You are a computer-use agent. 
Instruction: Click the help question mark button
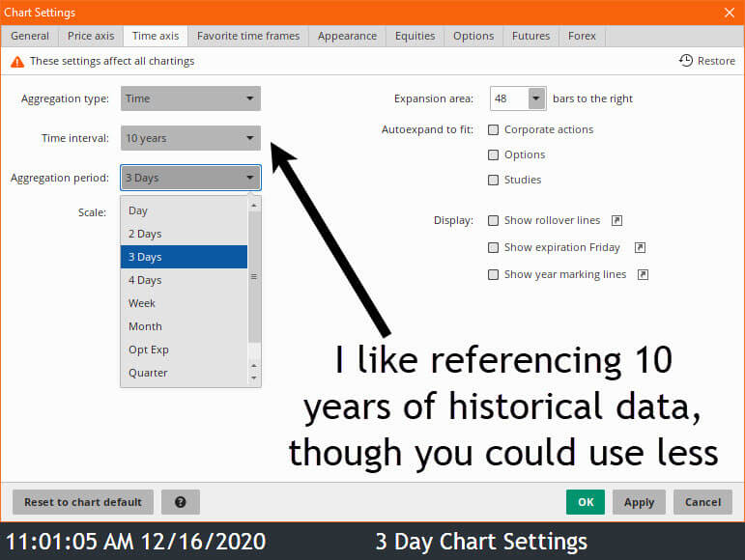tap(181, 502)
